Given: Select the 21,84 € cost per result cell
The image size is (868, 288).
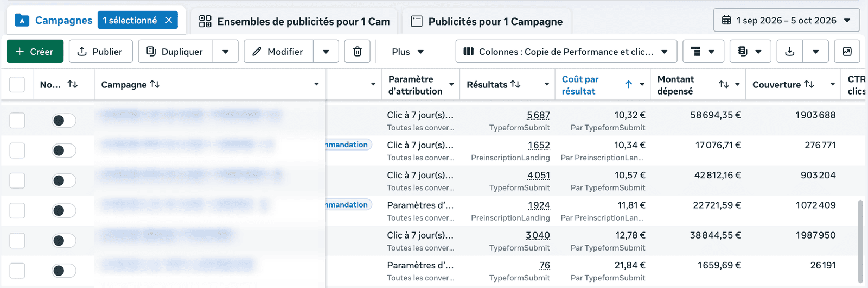Looking at the screenshot, I should point(630,265).
